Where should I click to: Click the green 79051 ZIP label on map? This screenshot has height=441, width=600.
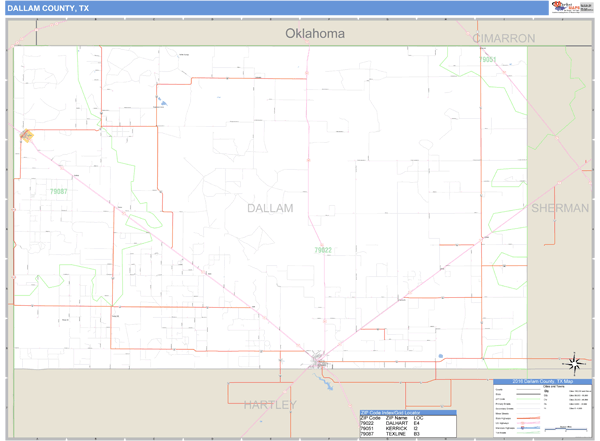click(488, 59)
